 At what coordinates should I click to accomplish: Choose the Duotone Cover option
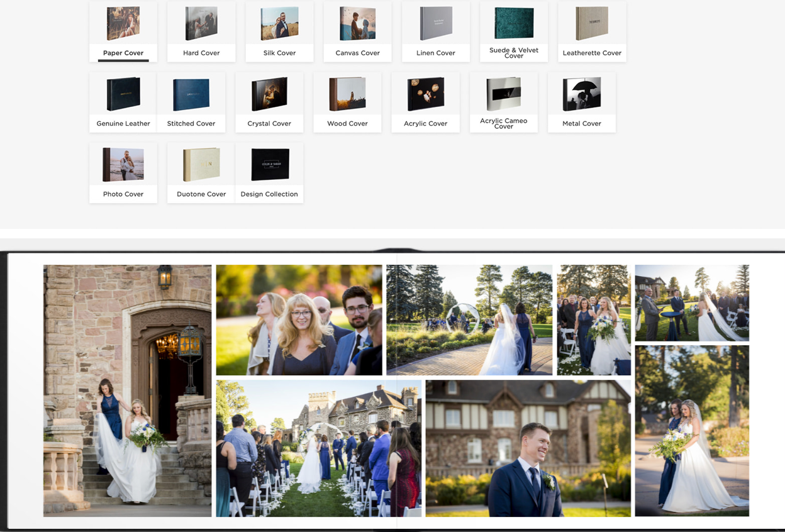pos(201,172)
